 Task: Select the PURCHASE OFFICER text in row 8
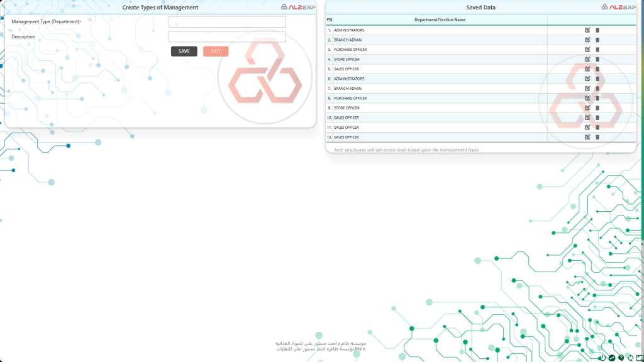click(x=350, y=98)
